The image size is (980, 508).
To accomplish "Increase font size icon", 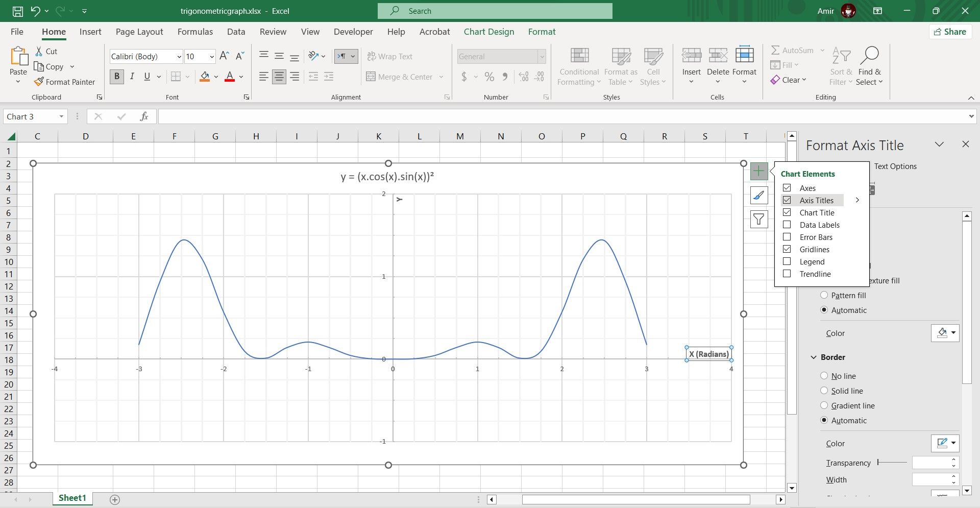I will point(224,56).
